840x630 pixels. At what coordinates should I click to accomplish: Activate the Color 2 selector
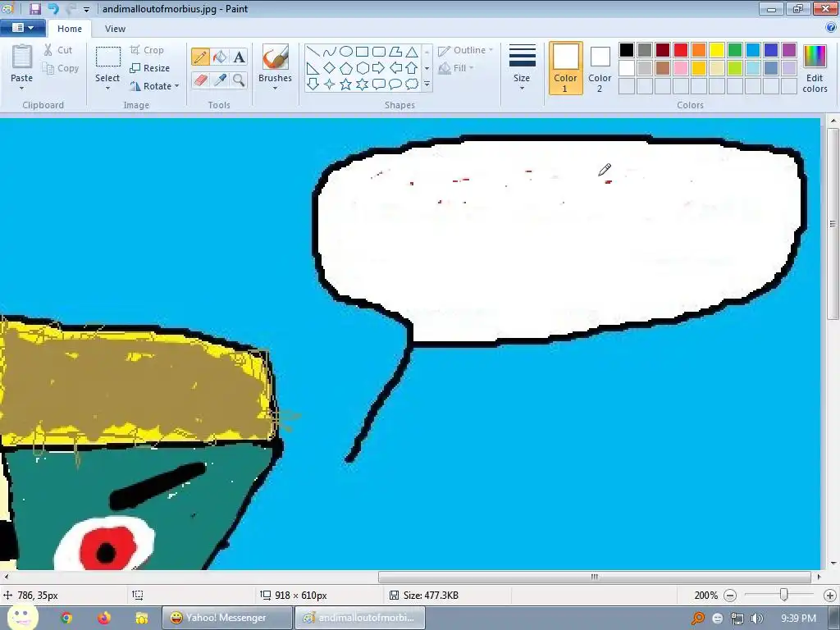[x=600, y=68]
